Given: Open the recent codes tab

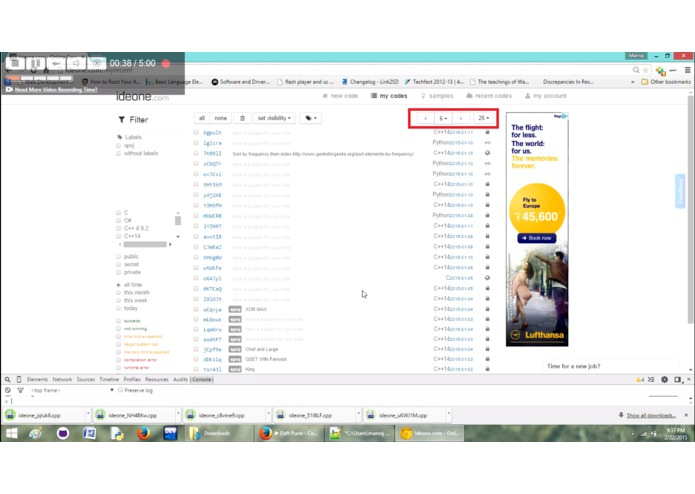Looking at the screenshot, I should pos(489,96).
